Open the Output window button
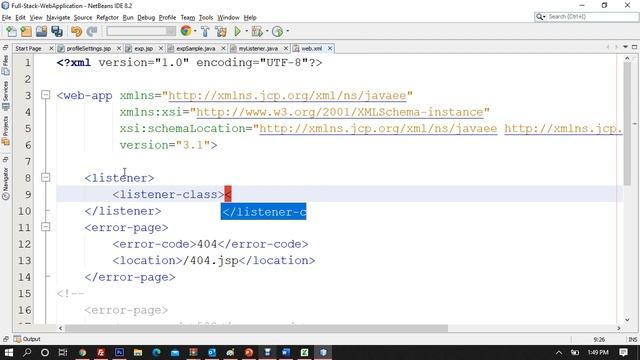This screenshot has height=360, width=640. pyautogui.click(x=27, y=339)
